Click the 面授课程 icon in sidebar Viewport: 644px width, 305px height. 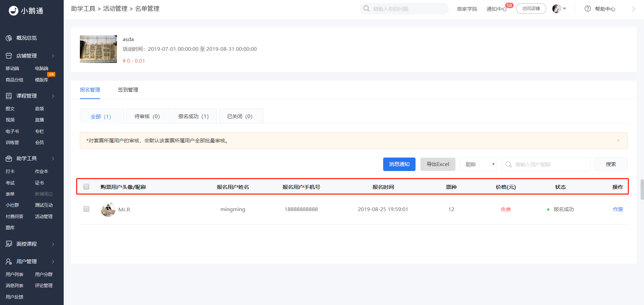[x=9, y=244]
